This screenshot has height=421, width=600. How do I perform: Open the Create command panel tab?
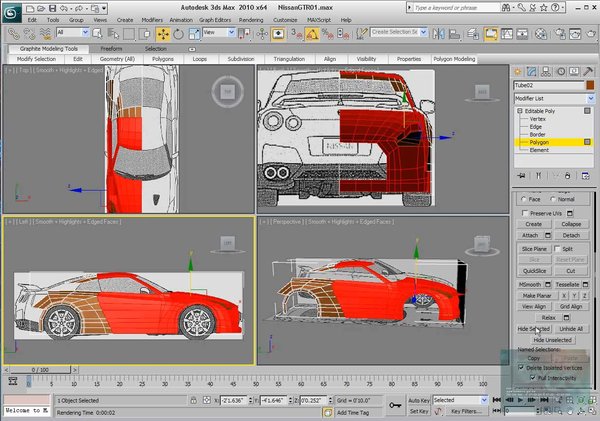tap(518, 72)
